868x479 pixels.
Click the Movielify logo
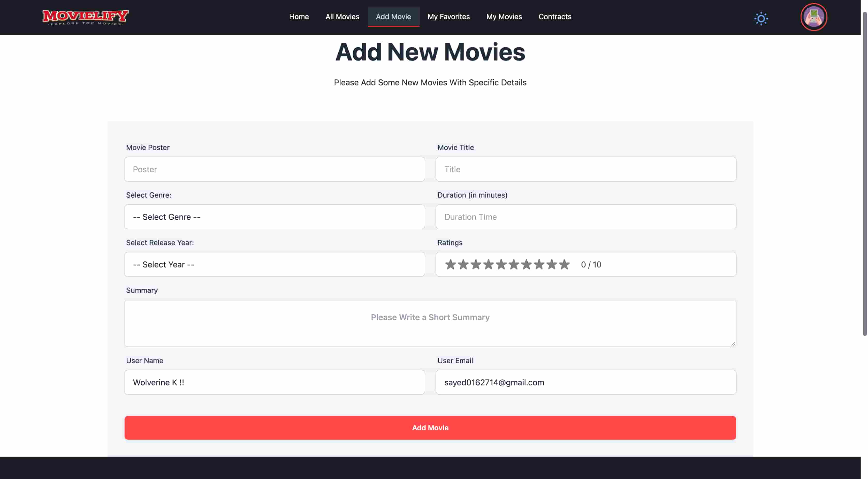(86, 17)
